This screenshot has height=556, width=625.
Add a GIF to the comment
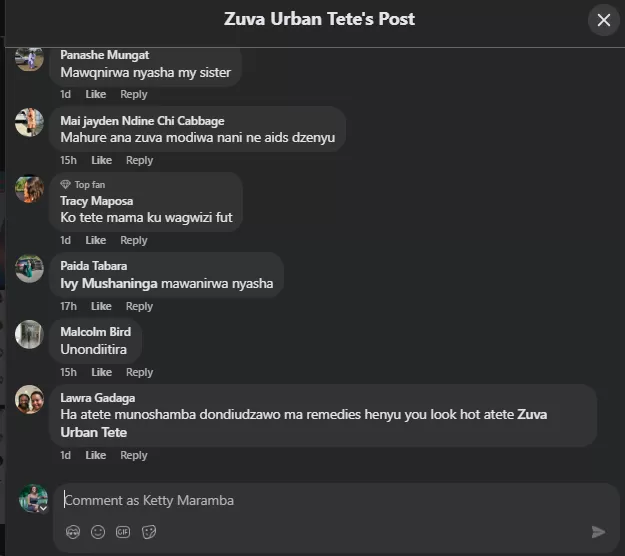point(123,532)
